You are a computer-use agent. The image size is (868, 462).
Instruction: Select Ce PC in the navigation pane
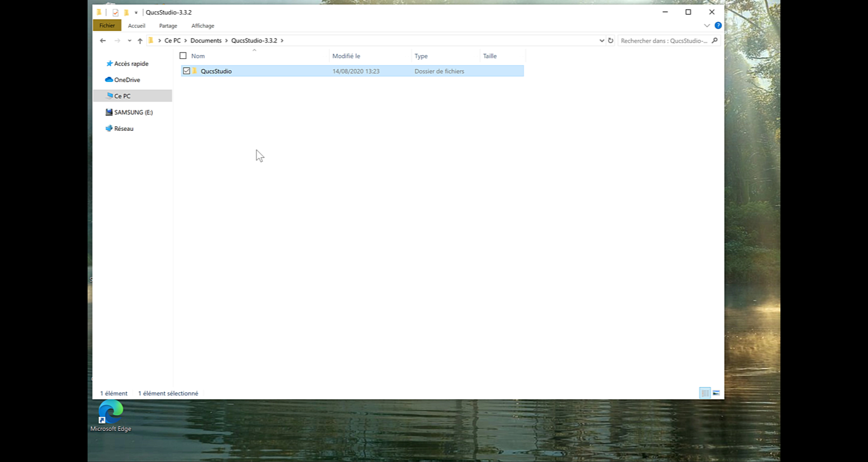pyautogui.click(x=133, y=96)
